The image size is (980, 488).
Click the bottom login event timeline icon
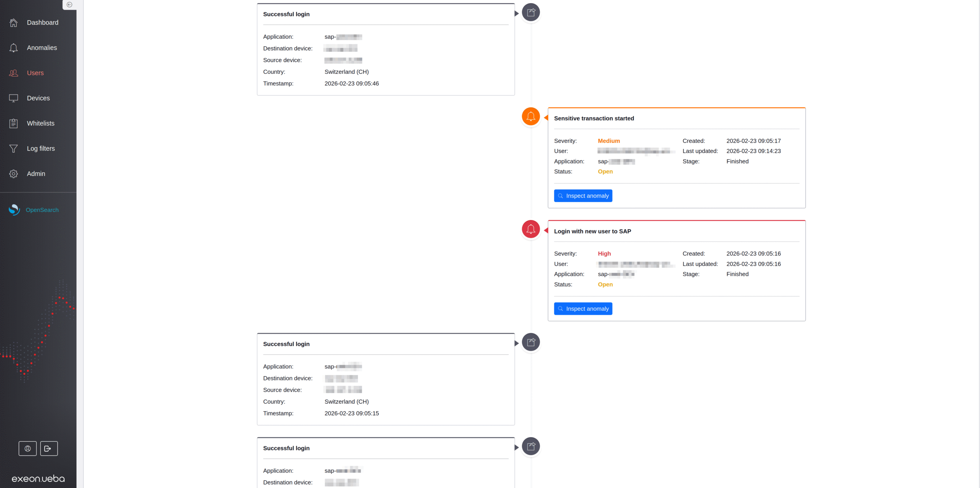(531, 446)
